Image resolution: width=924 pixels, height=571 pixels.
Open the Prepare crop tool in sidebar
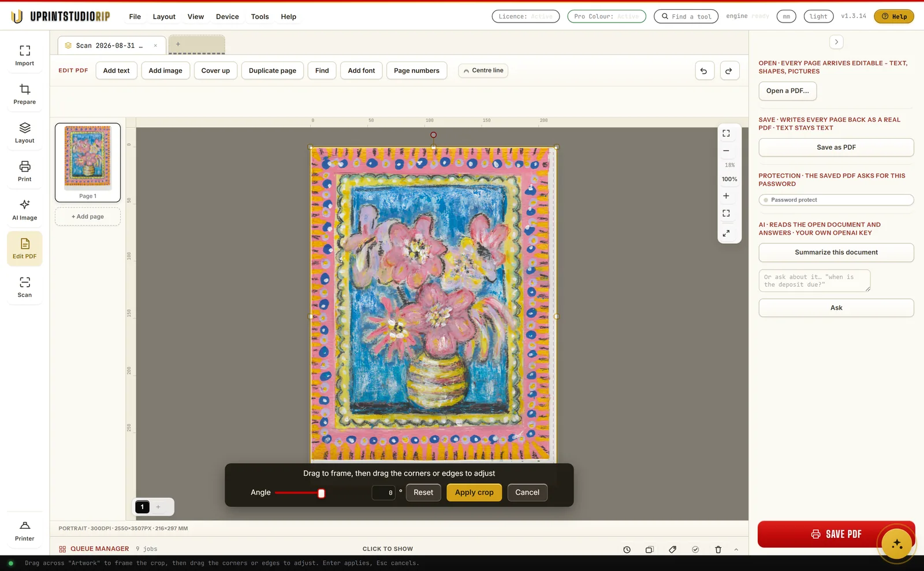click(x=24, y=94)
